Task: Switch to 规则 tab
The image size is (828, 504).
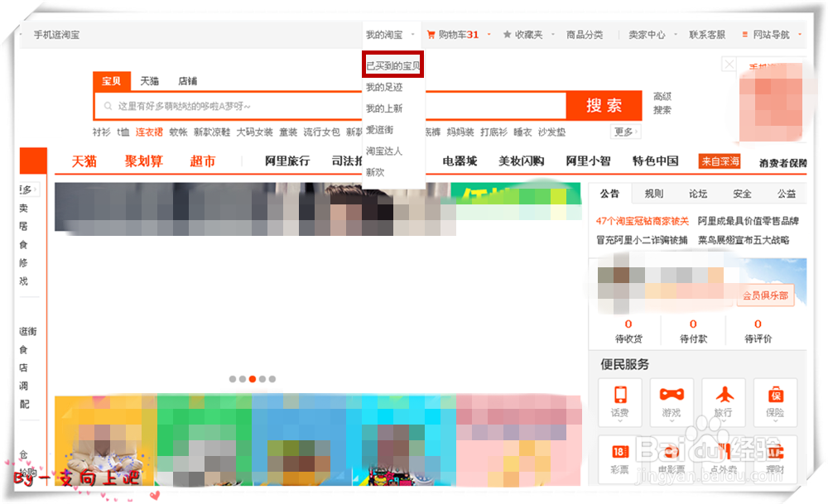Action: coord(654,194)
